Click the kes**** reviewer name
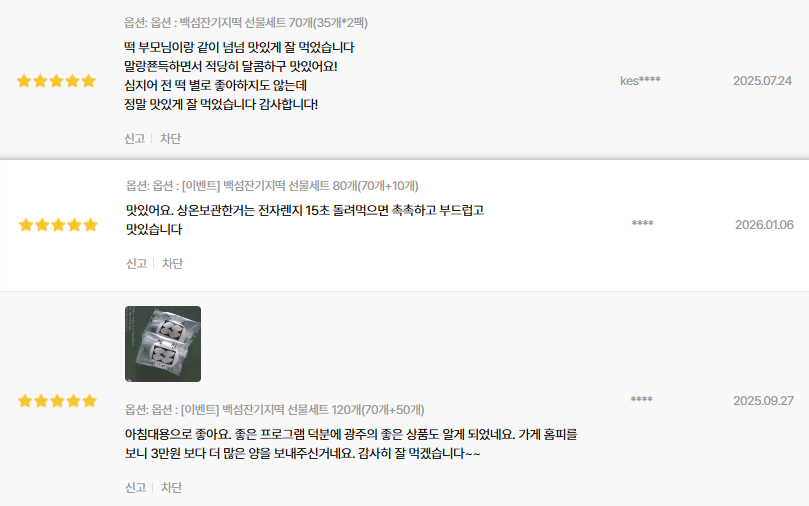The height and width of the screenshot is (506, 809). pos(640,80)
